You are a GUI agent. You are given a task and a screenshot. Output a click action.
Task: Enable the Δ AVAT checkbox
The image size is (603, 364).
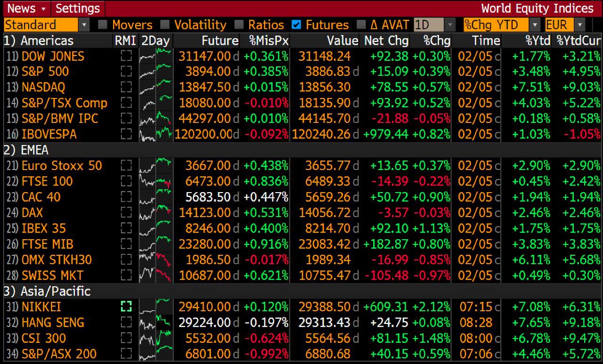pos(361,24)
